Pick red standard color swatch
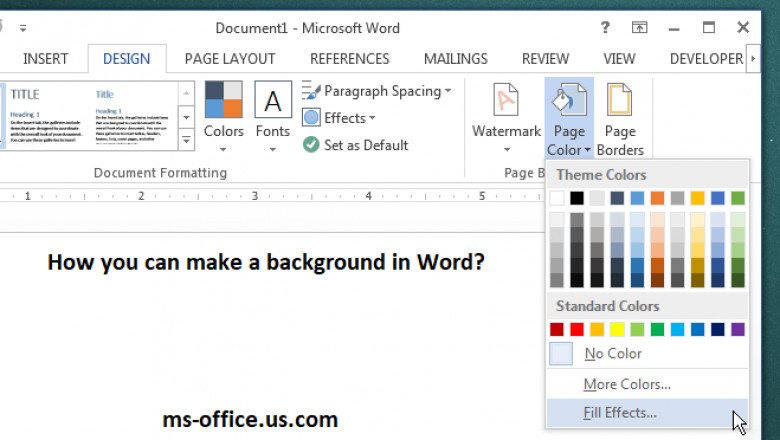 click(x=577, y=329)
